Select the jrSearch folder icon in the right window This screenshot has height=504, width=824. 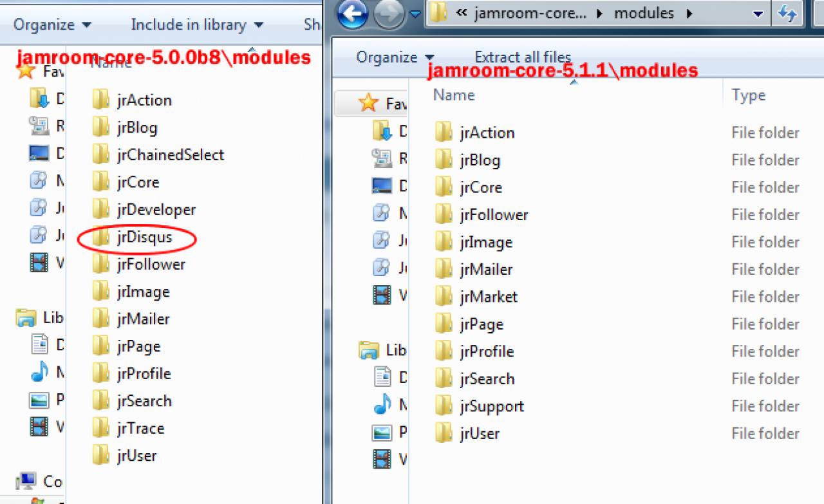tap(444, 378)
